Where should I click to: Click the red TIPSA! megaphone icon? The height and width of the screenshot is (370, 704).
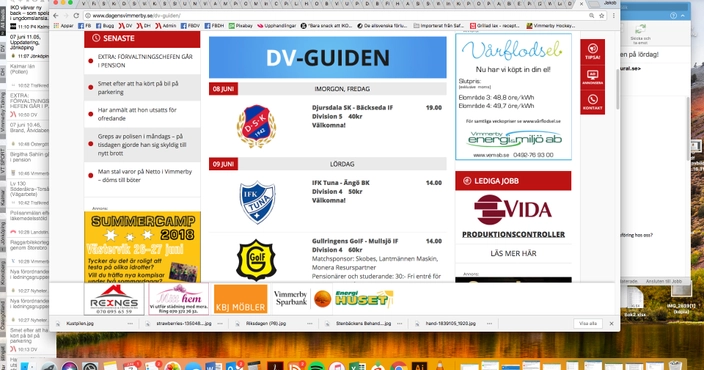[x=592, y=51]
